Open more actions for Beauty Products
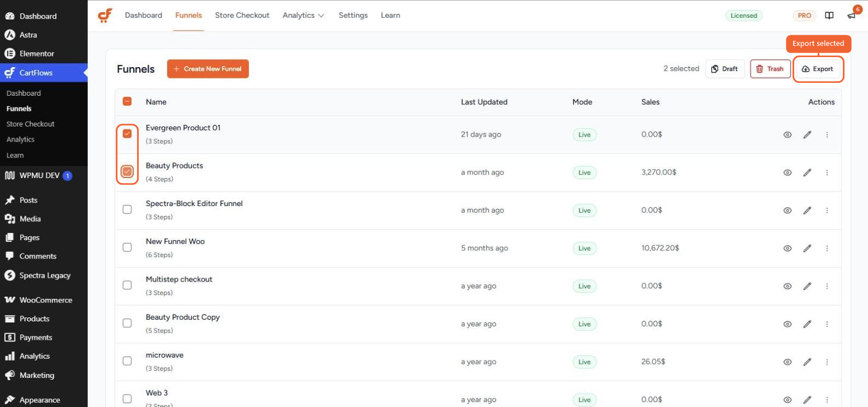Screen dimensions: 868x407 point(827,172)
